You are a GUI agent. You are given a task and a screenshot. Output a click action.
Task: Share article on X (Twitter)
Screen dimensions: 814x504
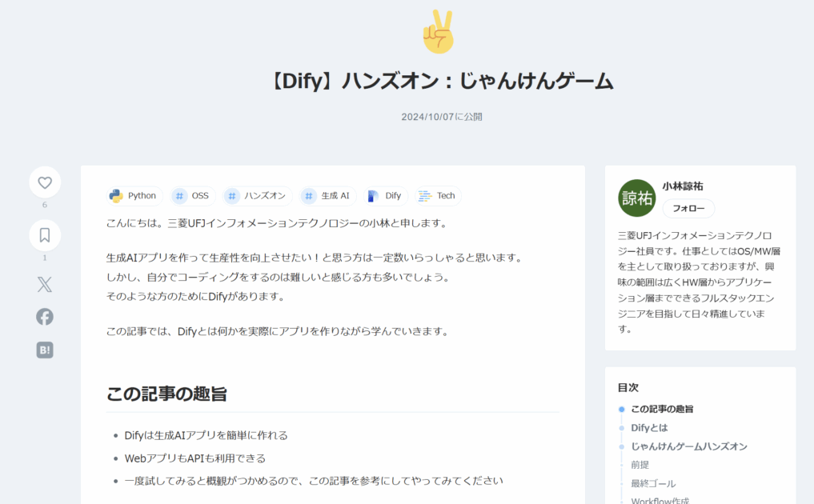click(x=45, y=285)
